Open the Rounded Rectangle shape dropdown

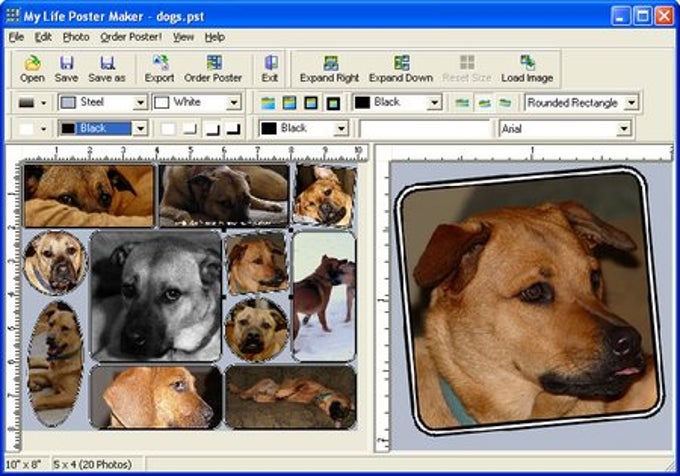point(631,103)
